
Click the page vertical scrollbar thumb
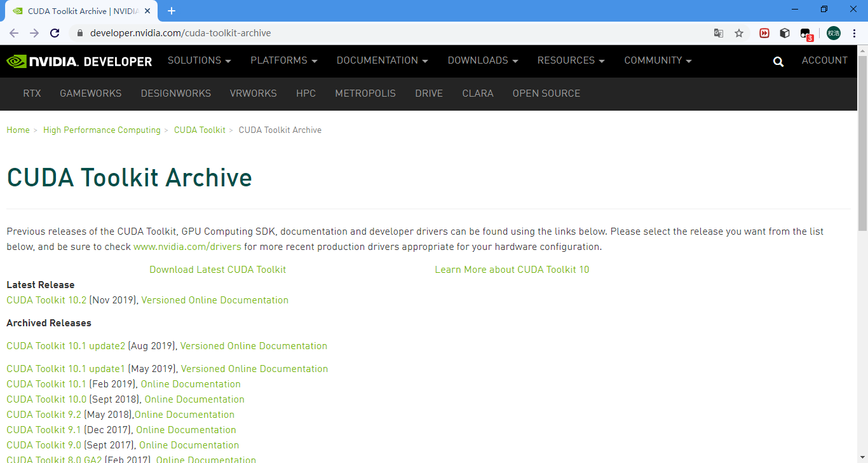[863, 143]
